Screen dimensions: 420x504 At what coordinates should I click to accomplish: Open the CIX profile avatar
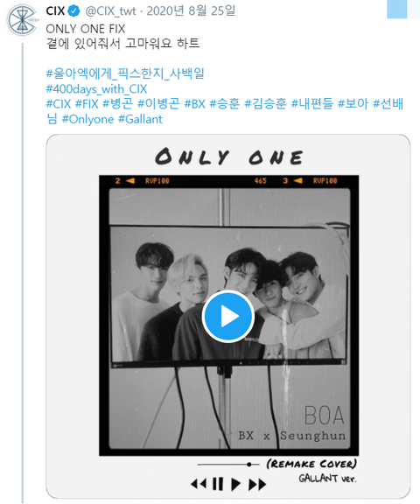point(22,20)
